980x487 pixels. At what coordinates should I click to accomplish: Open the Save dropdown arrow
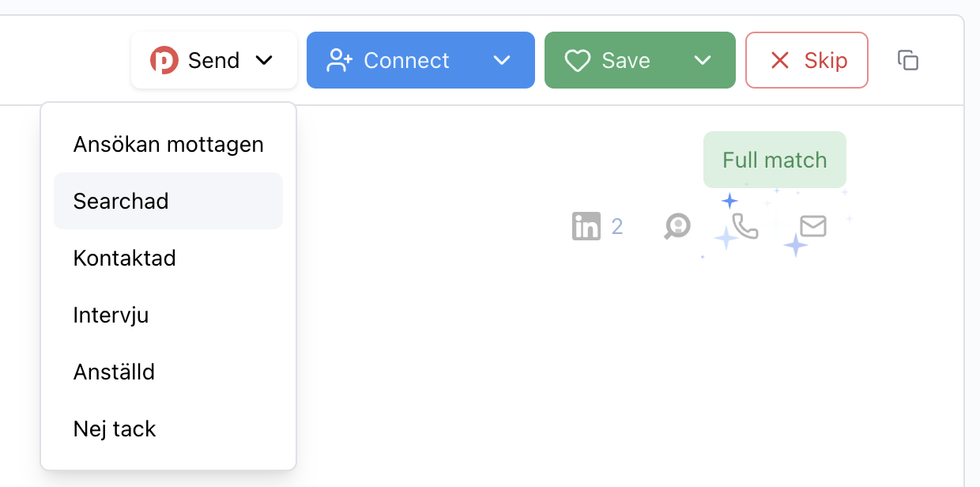702,61
